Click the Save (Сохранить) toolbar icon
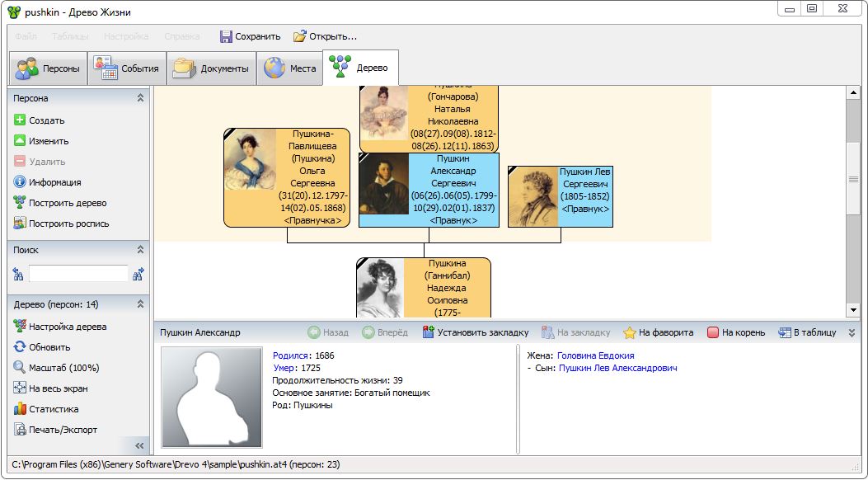 [226, 36]
